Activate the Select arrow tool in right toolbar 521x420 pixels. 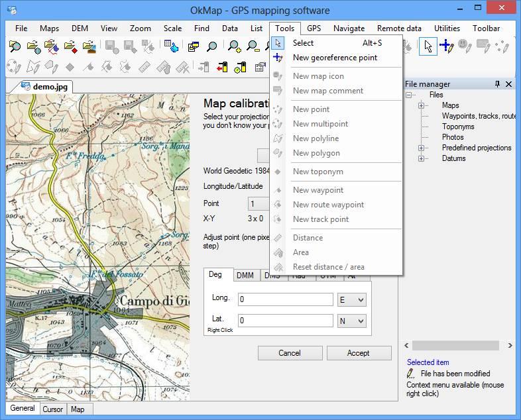coord(428,46)
